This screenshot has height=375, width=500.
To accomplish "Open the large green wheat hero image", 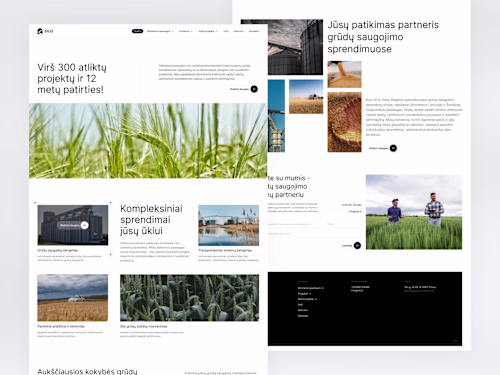I will 148,140.
